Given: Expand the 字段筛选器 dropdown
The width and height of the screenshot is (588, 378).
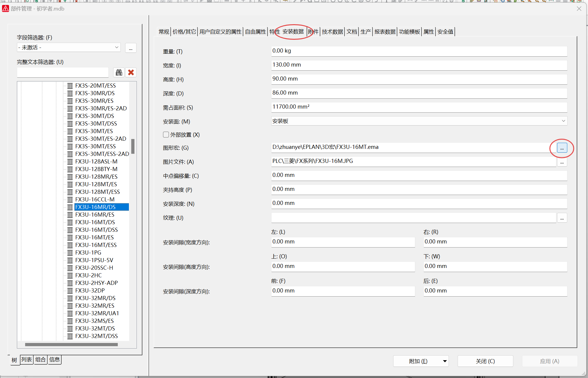Looking at the screenshot, I should click(x=116, y=47).
